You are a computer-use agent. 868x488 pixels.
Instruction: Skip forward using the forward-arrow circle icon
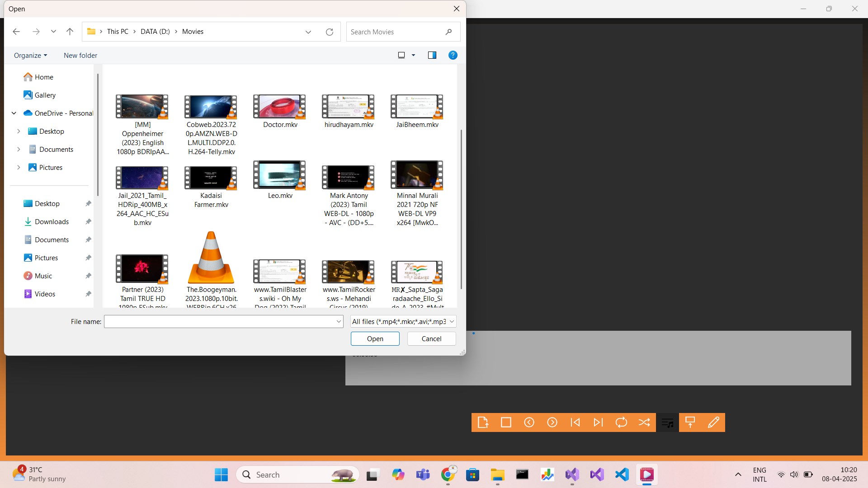click(552, 422)
